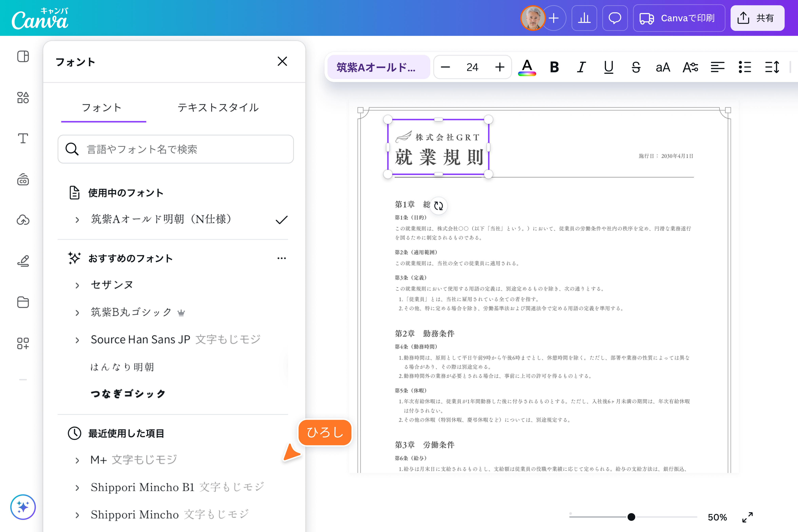Select the Source Han Sans JP font
Image resolution: width=798 pixels, height=532 pixels.
(x=140, y=339)
